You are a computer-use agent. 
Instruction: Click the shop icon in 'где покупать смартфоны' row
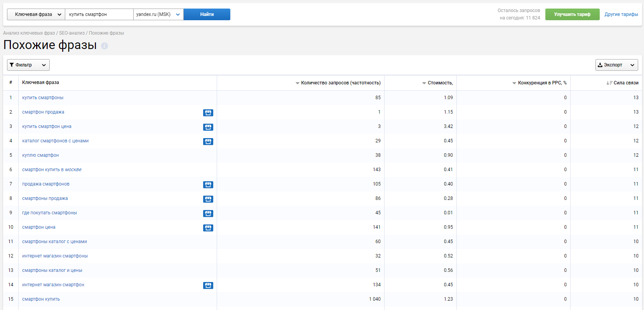click(x=208, y=214)
